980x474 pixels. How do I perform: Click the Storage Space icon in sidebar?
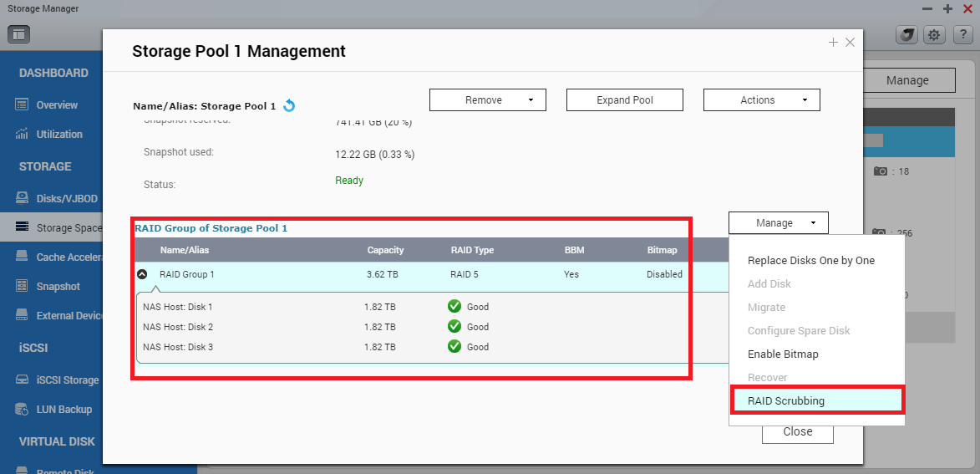22,227
